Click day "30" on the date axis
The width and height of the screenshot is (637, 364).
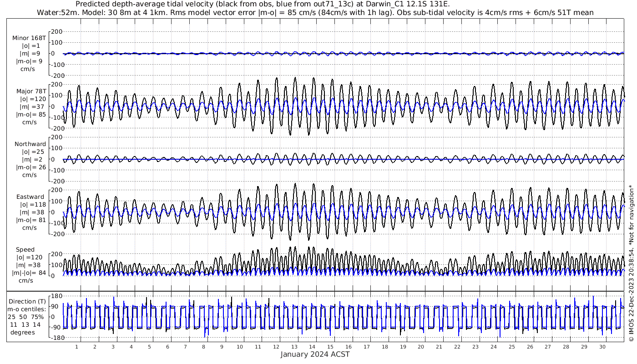(602, 347)
